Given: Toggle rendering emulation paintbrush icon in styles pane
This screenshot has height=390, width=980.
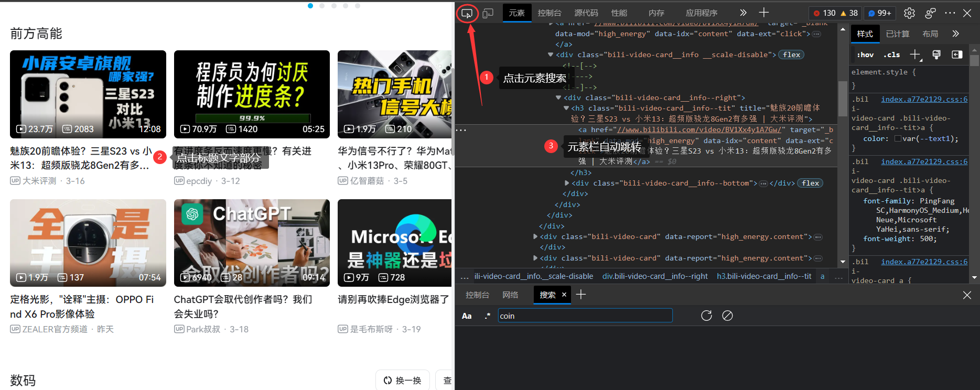Looking at the screenshot, I should pyautogui.click(x=936, y=55).
